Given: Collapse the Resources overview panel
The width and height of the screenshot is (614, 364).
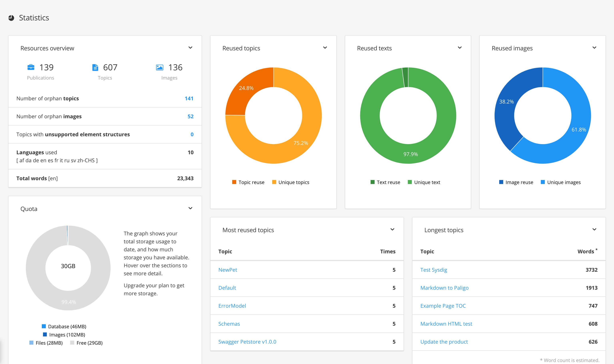Looking at the screenshot, I should [x=190, y=48].
